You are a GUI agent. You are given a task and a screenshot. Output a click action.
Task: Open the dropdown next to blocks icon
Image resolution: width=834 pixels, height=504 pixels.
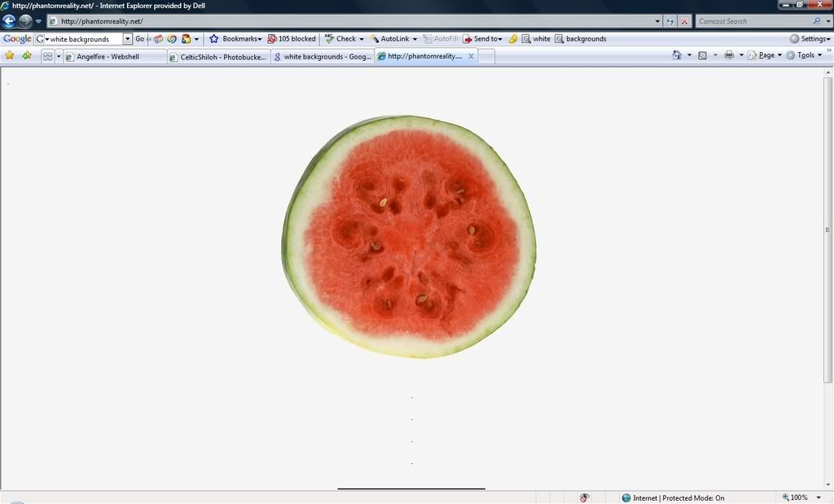pos(196,39)
